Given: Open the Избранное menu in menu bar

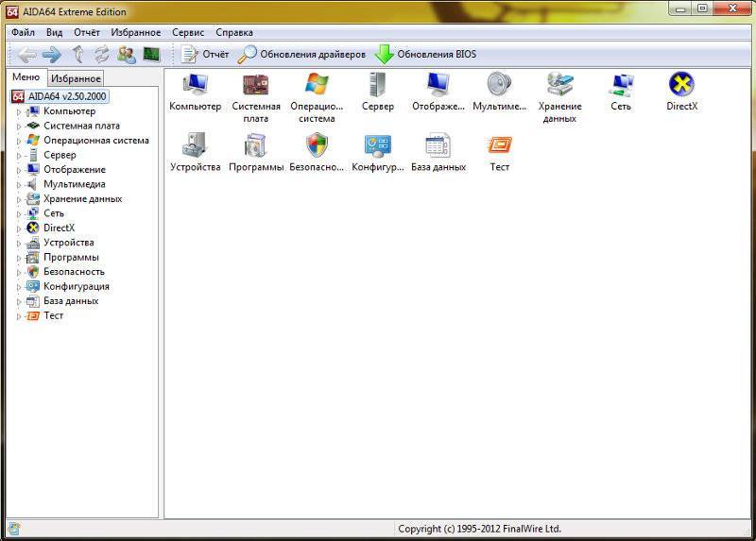Looking at the screenshot, I should [x=135, y=32].
